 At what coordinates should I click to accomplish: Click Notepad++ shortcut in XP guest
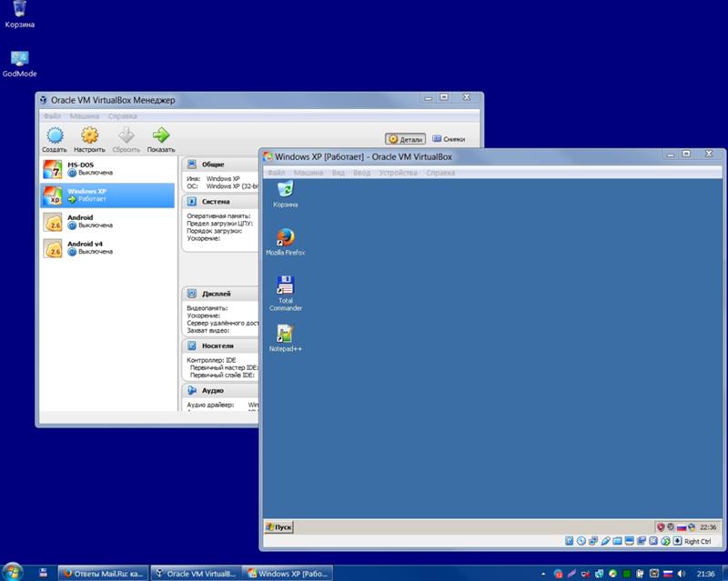pyautogui.click(x=286, y=338)
